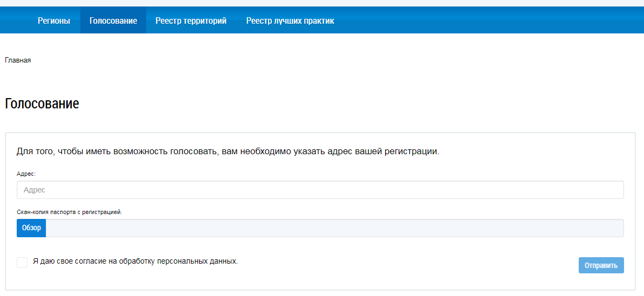This screenshot has height=296, width=644.
Task: Click empty area of the blue navigation bar
Action: tap(485, 21)
